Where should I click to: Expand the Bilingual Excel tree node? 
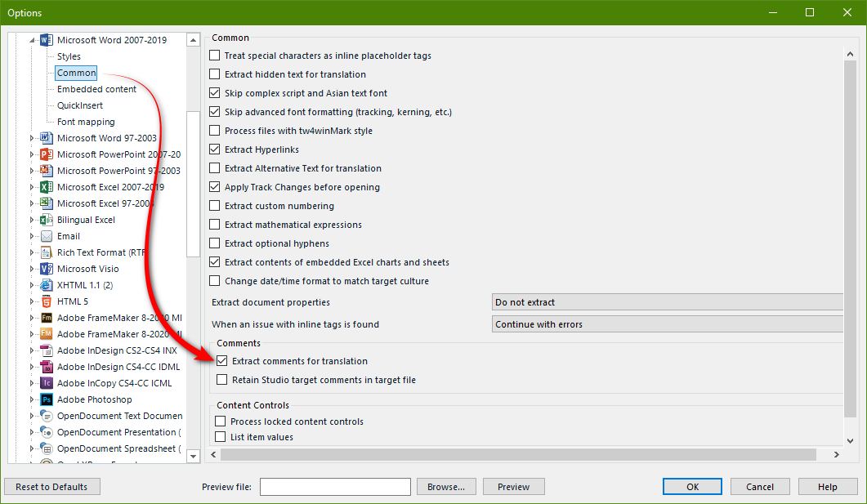click(32, 220)
